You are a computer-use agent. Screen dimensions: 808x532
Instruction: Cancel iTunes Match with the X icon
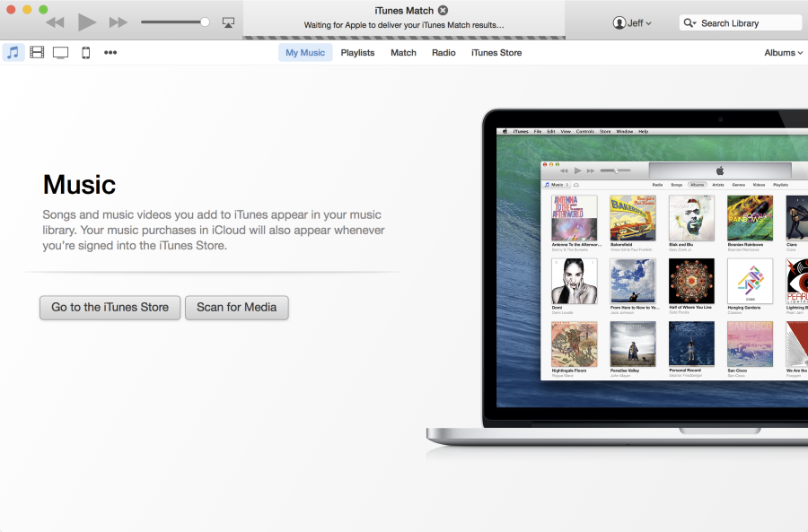pyautogui.click(x=444, y=10)
